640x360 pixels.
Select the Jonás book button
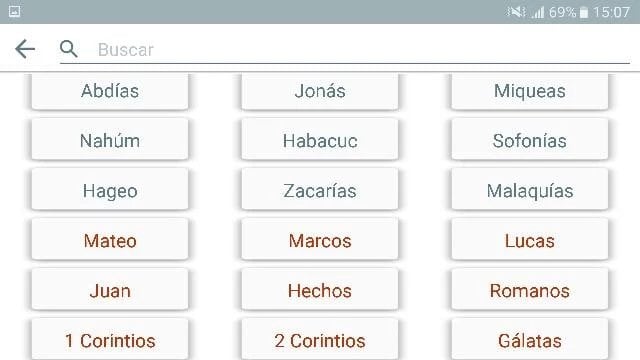pos(320,91)
